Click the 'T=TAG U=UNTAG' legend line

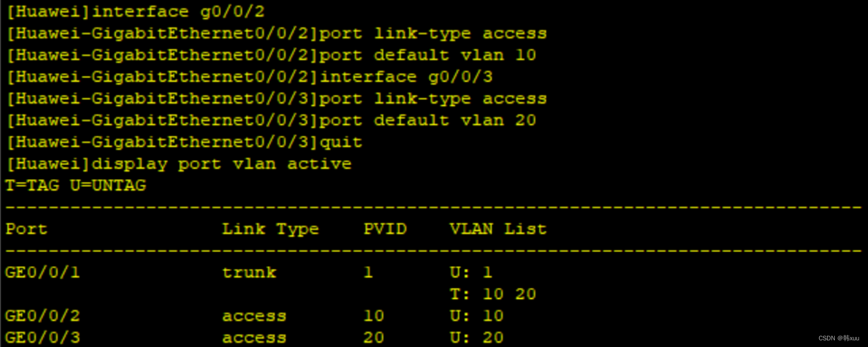click(76, 185)
